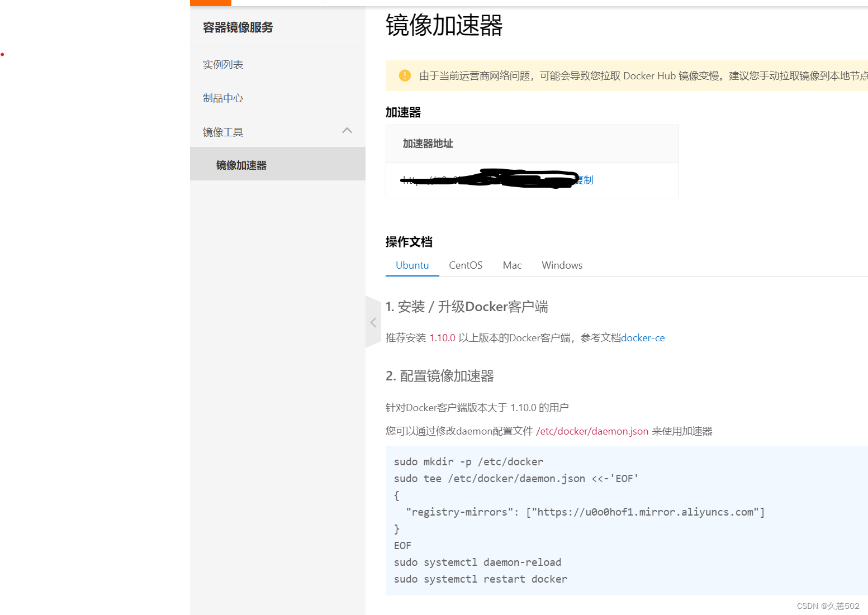868x615 pixels.
Task: Click heading '2. 配置镜像加速器'
Action: point(440,376)
